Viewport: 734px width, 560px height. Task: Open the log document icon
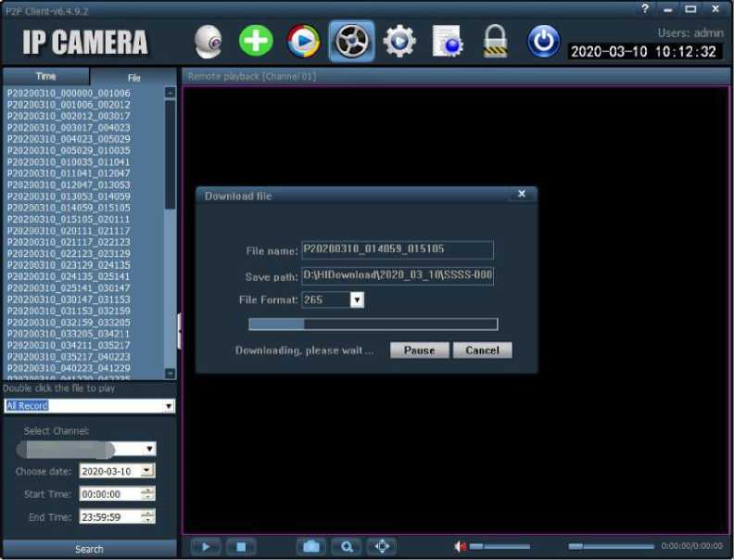pos(449,42)
